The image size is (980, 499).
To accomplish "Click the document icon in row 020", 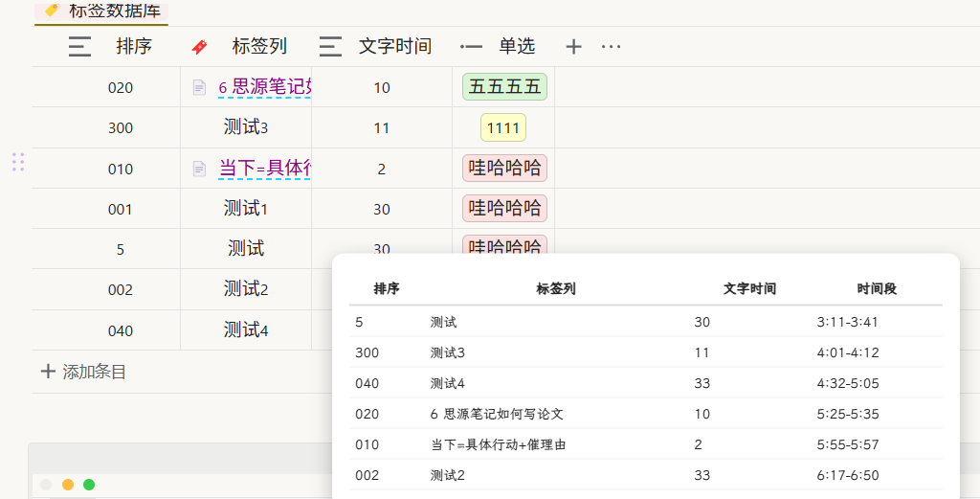I will coord(199,87).
